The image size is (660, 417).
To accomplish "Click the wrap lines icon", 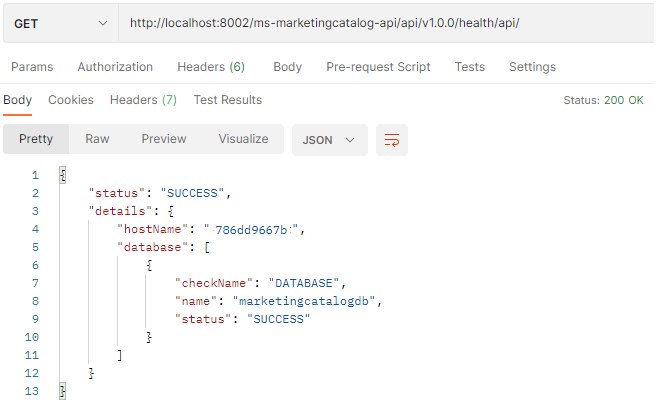I will [x=392, y=140].
